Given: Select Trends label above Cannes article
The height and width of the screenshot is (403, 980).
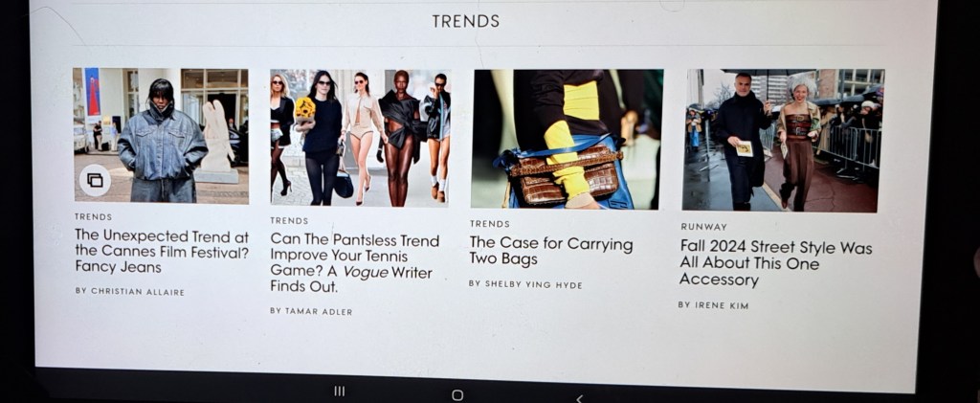Looking at the screenshot, I should click(x=93, y=216).
